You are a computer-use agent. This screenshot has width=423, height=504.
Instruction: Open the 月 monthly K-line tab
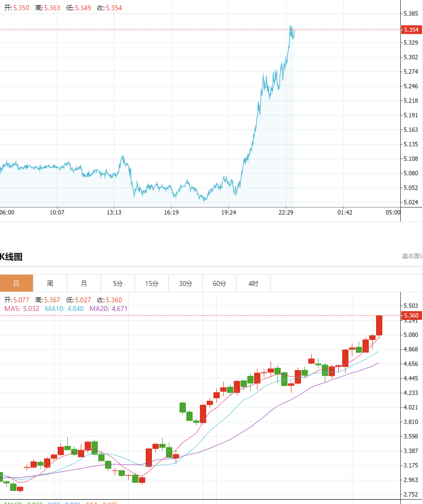[84, 283]
